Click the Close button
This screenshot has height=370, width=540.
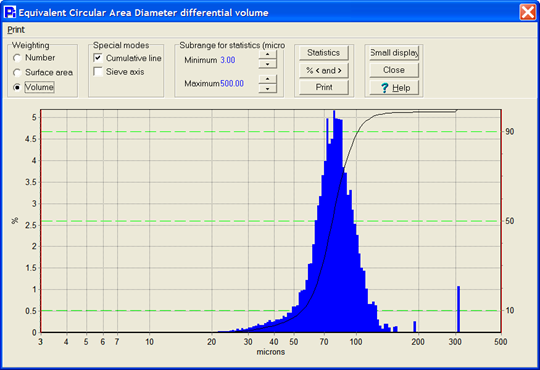(394, 70)
